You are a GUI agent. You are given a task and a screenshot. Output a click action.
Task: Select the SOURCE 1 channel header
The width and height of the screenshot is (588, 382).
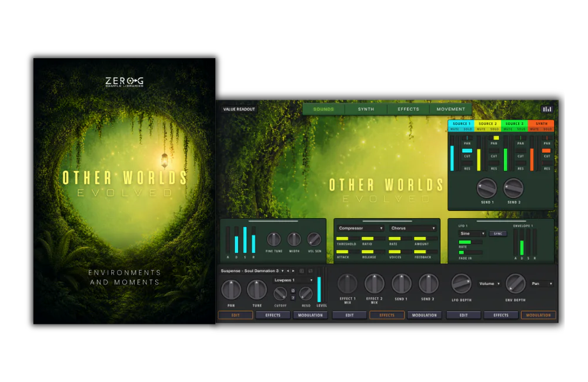point(461,123)
